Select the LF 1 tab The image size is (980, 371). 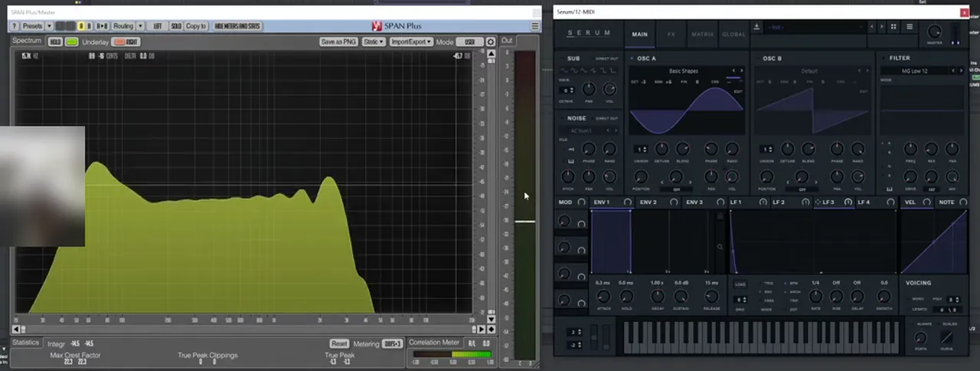point(736,202)
